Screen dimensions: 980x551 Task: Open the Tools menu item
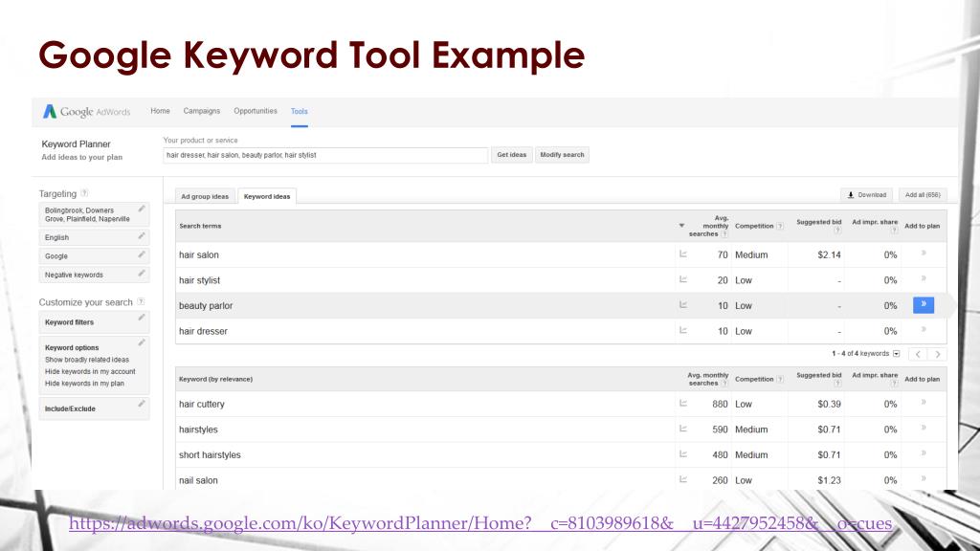(300, 111)
